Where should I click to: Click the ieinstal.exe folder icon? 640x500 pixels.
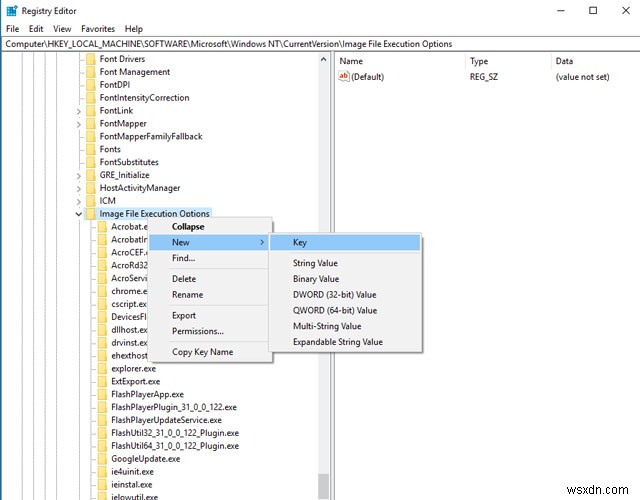click(x=102, y=484)
